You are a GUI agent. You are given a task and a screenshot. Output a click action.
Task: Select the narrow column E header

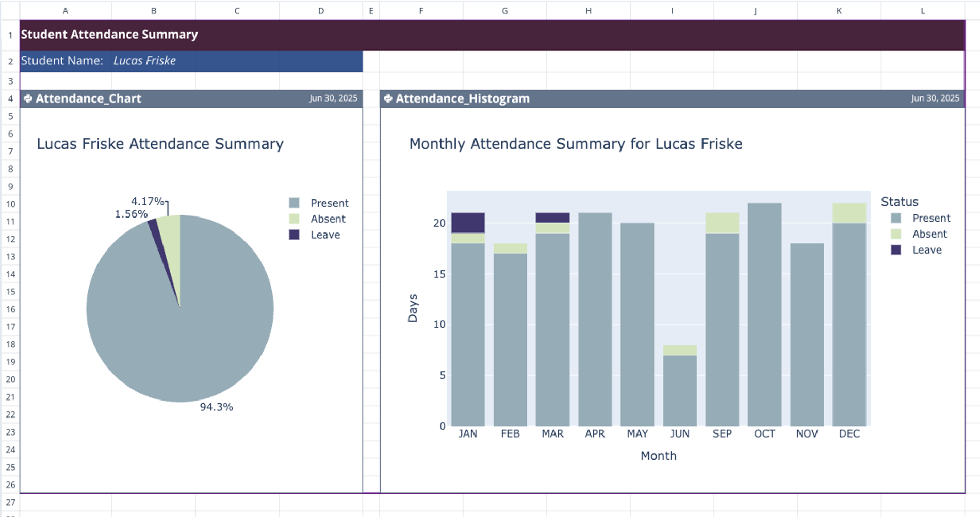click(371, 11)
